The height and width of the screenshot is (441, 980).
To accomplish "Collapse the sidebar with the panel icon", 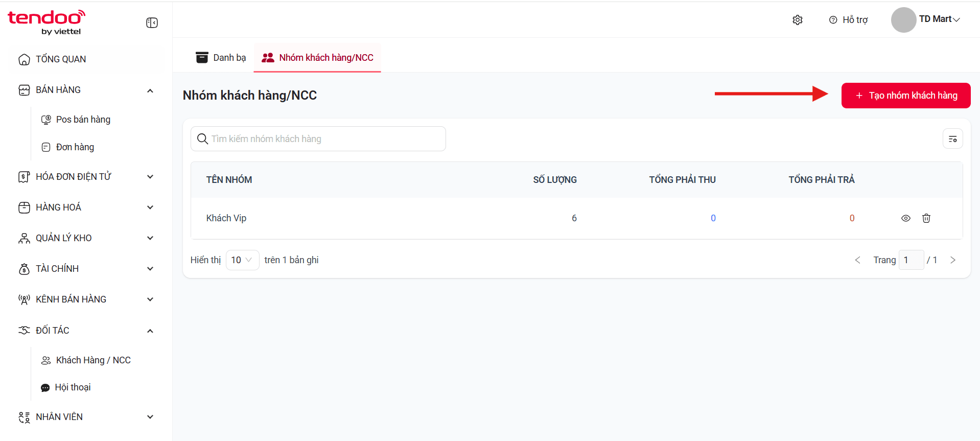I will [x=152, y=22].
